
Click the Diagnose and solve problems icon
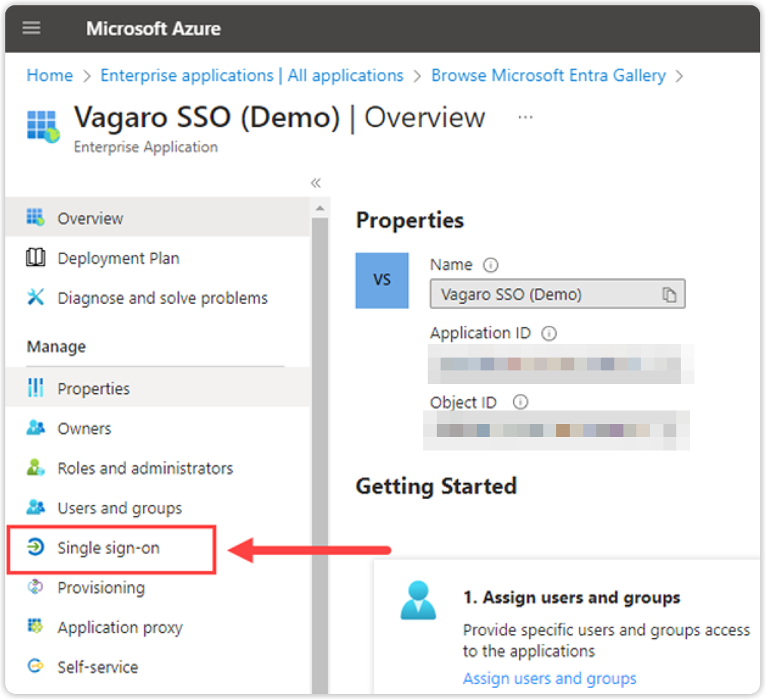click(36, 297)
